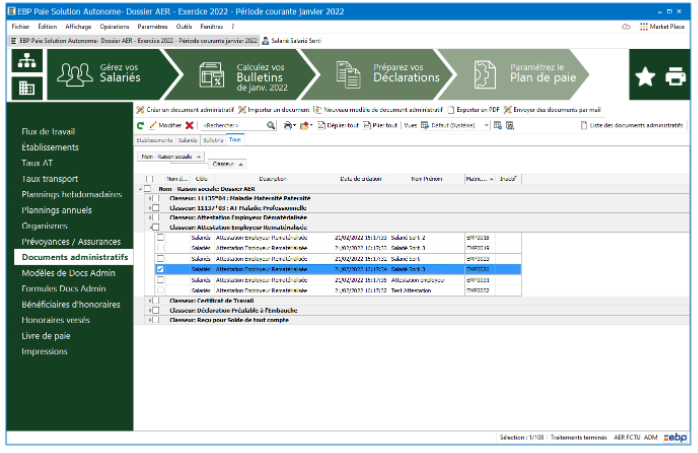Uncheck the highlighted selected row checkbox
The image size is (698, 453).
coord(160,269)
